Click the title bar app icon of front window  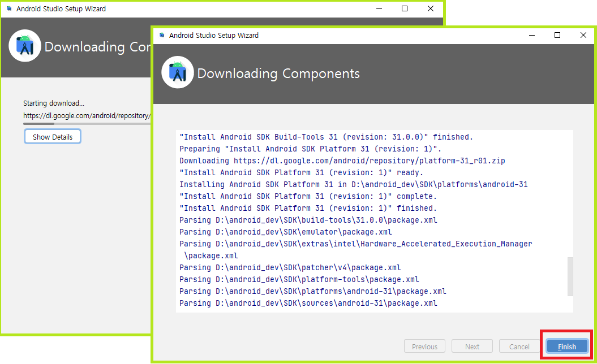(x=162, y=35)
